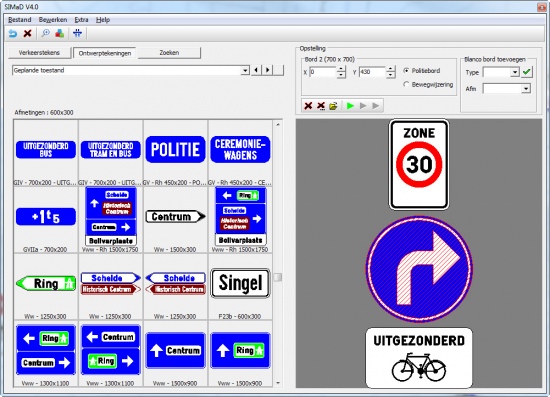
Task: Increase the X position with stepper arrow
Action: [x=341, y=69]
